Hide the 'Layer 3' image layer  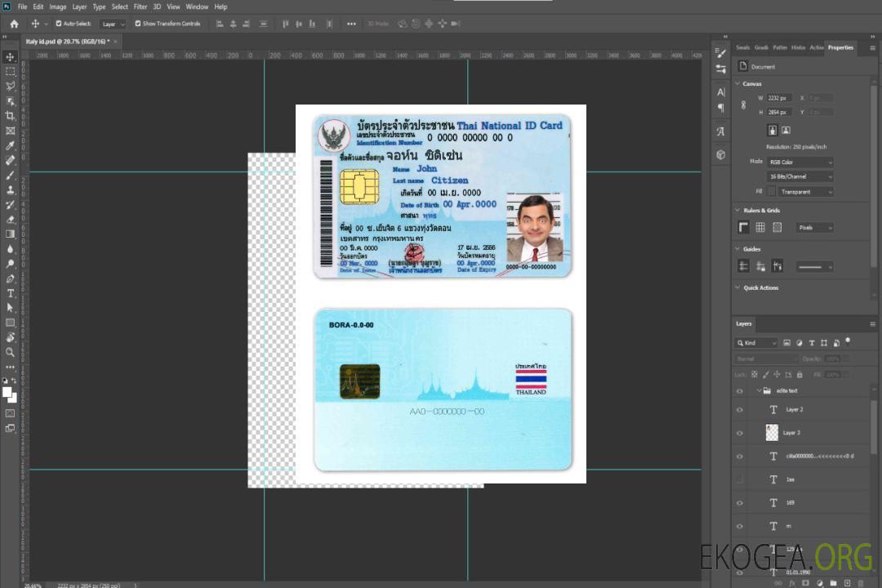coord(740,433)
